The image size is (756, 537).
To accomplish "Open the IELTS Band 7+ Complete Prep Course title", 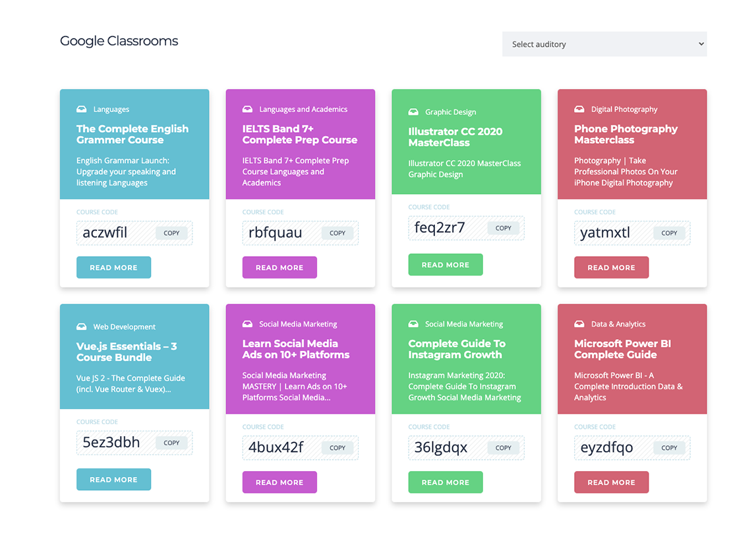I will 299,135.
